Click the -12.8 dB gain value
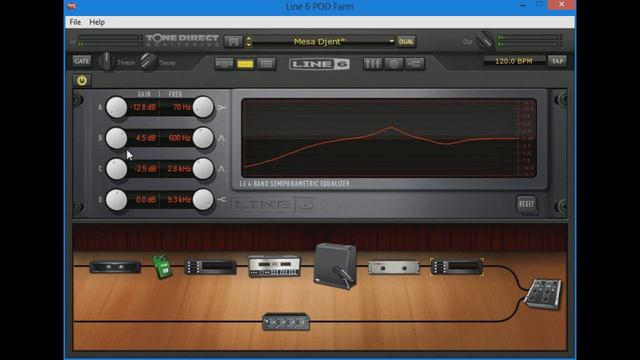Screen dimensions: 640x360 (x=143, y=107)
